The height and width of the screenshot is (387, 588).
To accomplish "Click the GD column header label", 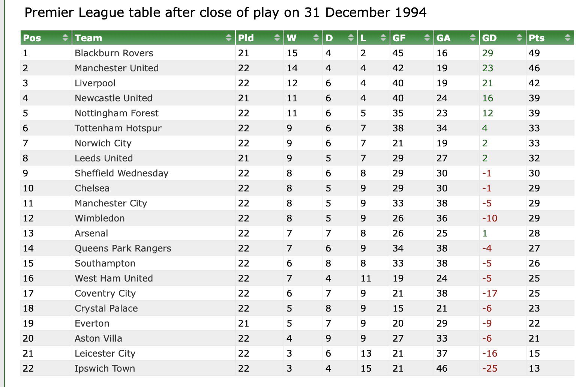I will click(x=489, y=38).
